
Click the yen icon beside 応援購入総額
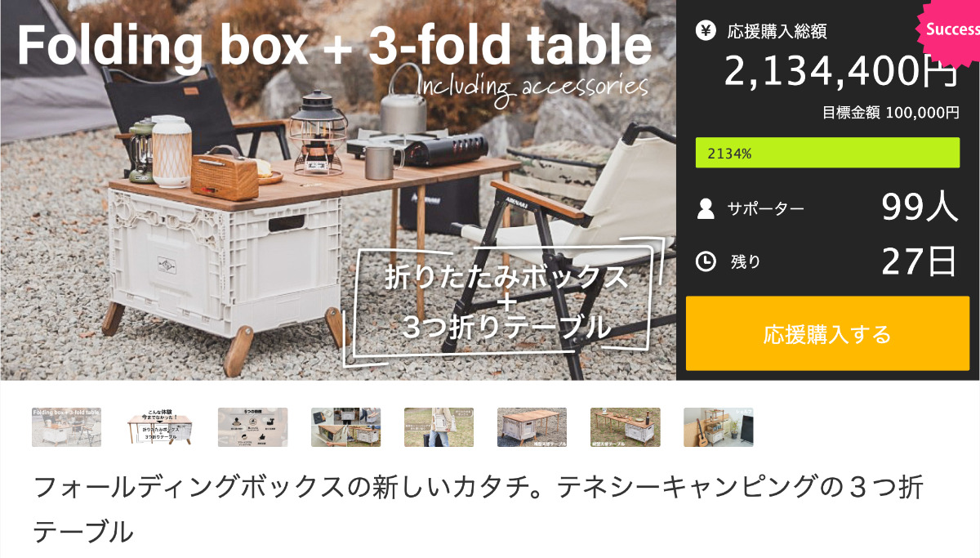point(705,31)
